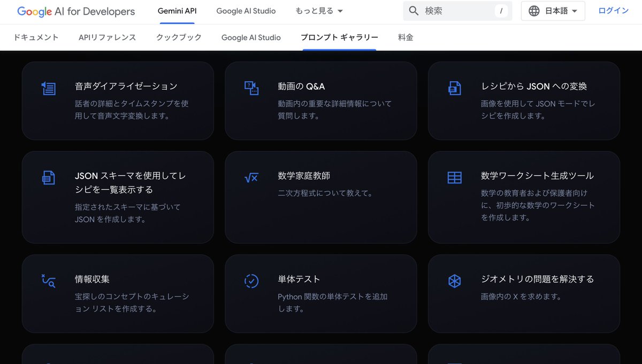
Task: Click the table icon on 数学ワークシート生成ツール
Action: click(x=455, y=177)
